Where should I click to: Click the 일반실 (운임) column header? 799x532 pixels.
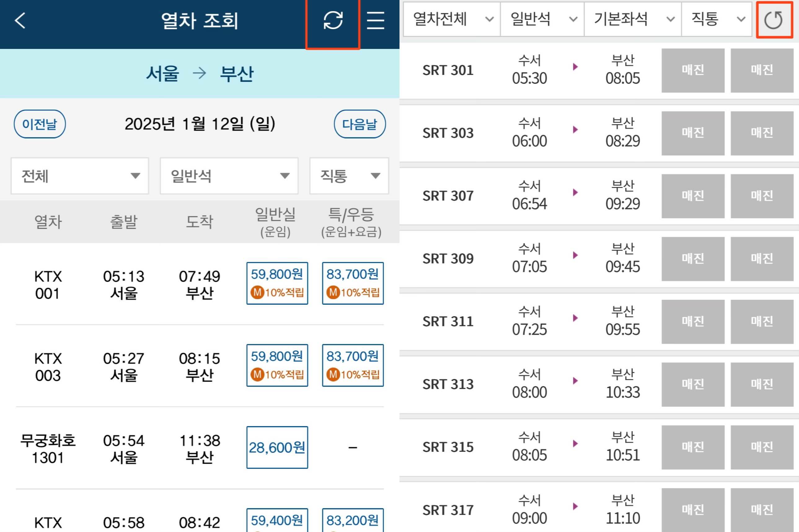[276, 222]
